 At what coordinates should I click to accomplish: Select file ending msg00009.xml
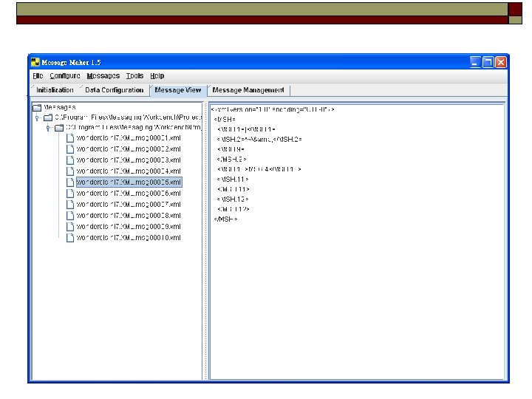pyautogui.click(x=129, y=226)
